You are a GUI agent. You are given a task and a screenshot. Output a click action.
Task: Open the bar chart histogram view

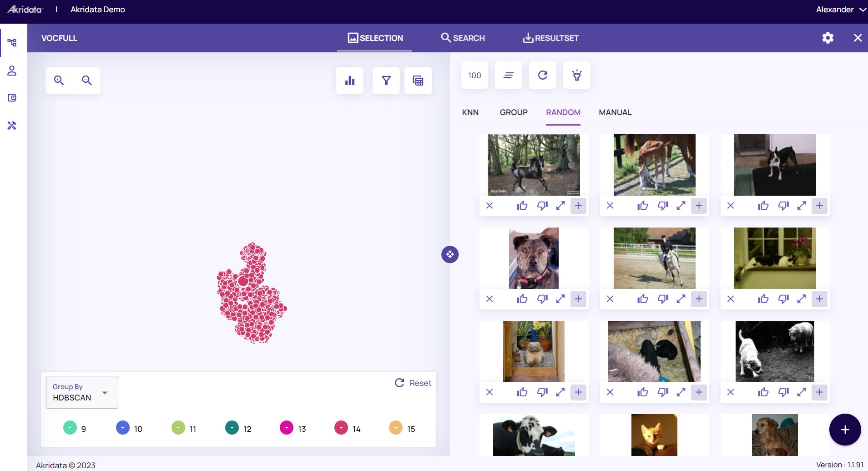pos(350,81)
